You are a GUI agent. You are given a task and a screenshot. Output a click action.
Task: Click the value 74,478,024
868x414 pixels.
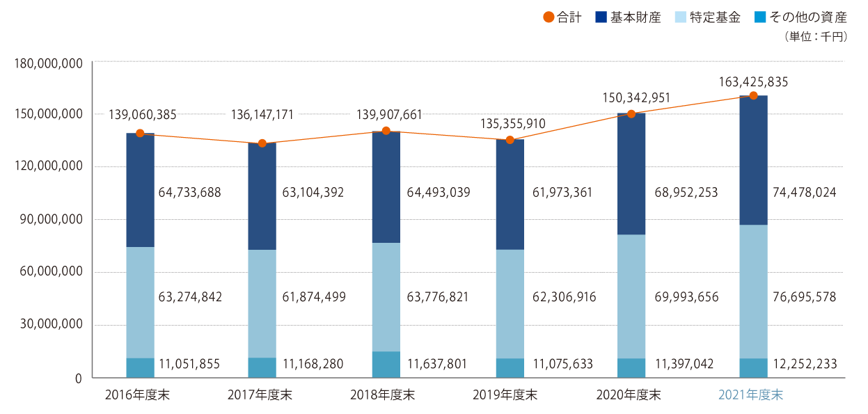click(x=805, y=193)
